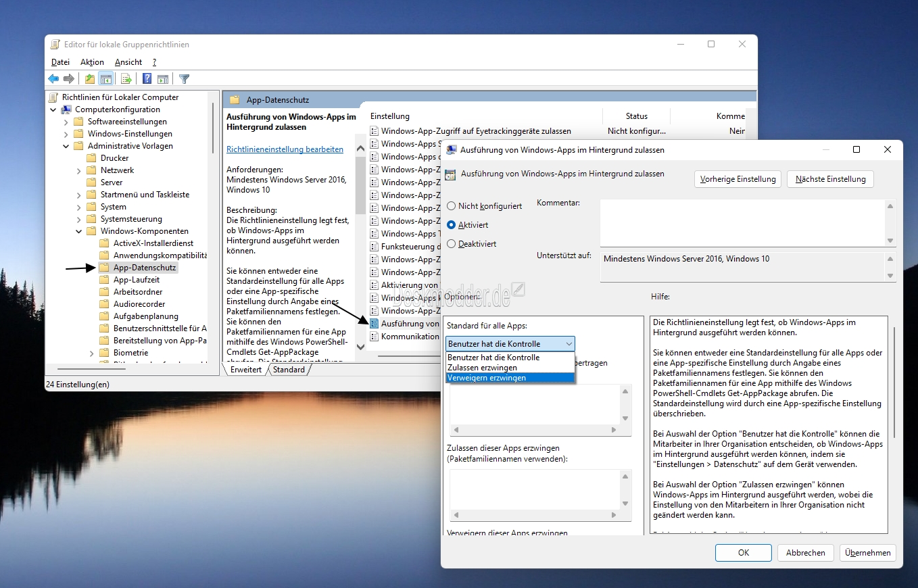The width and height of the screenshot is (918, 588).
Task: Open Help via blue question mark icon
Action: [x=146, y=79]
